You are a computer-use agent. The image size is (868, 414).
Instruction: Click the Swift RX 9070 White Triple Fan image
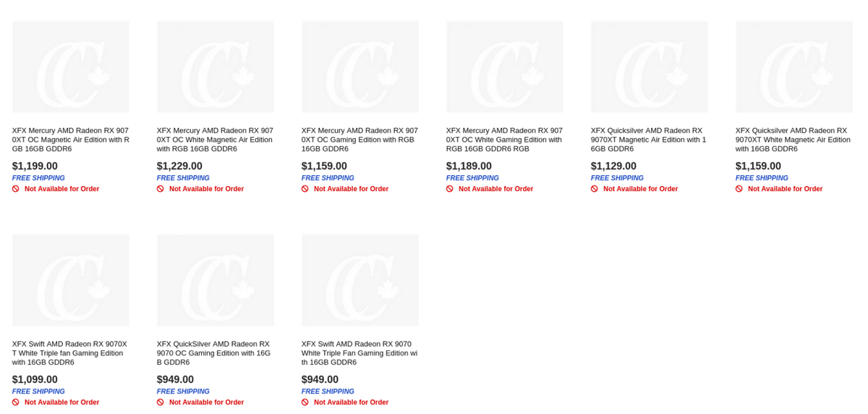360,280
